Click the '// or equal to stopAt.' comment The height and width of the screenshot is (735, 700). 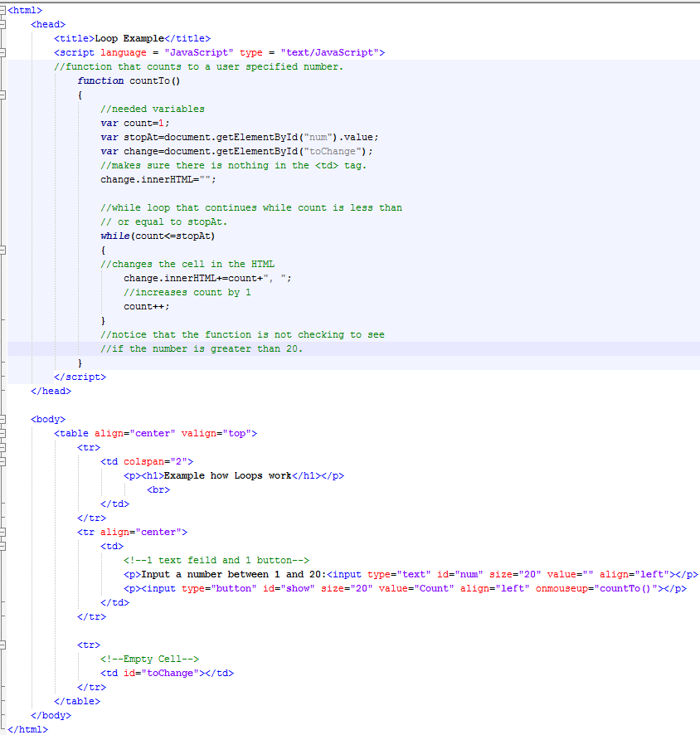pos(164,221)
